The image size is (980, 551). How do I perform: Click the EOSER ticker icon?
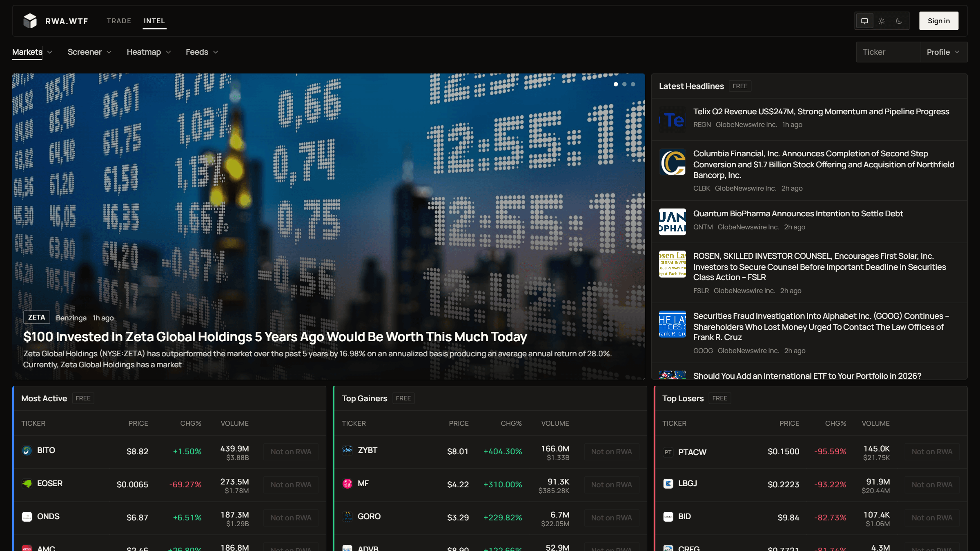point(27,484)
